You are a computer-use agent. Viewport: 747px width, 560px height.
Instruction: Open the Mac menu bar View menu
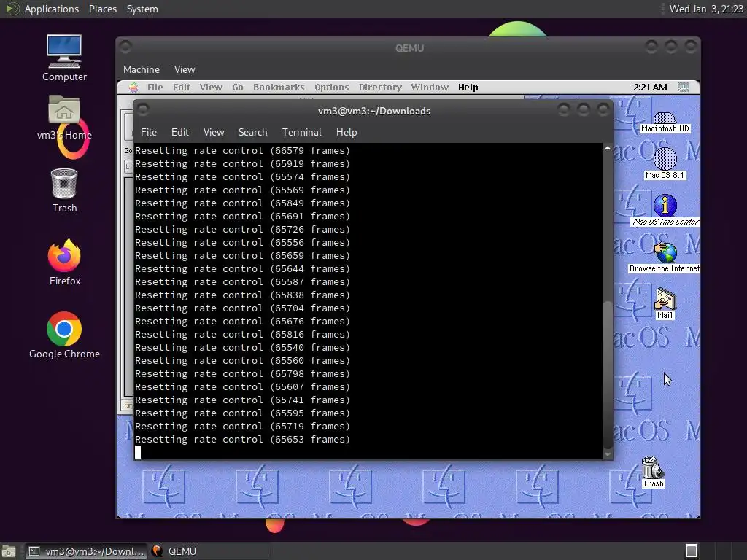click(x=211, y=87)
